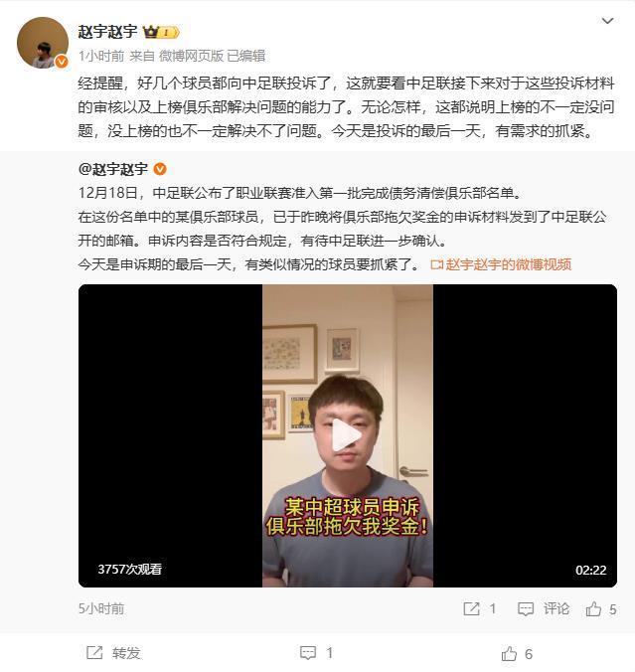Click the 02:22 video duration label
Viewport: 635px width, 672px height.
[591, 570]
